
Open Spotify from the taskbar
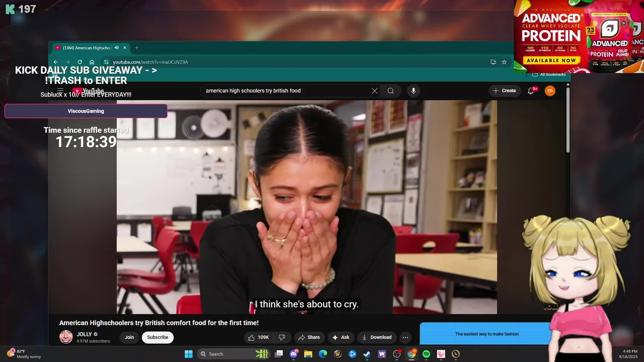[426, 354]
